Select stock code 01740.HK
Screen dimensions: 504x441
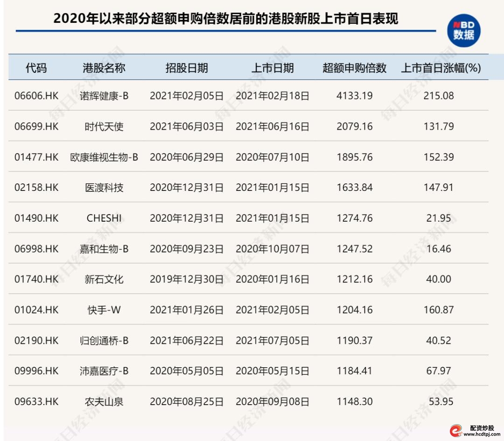click(36, 279)
